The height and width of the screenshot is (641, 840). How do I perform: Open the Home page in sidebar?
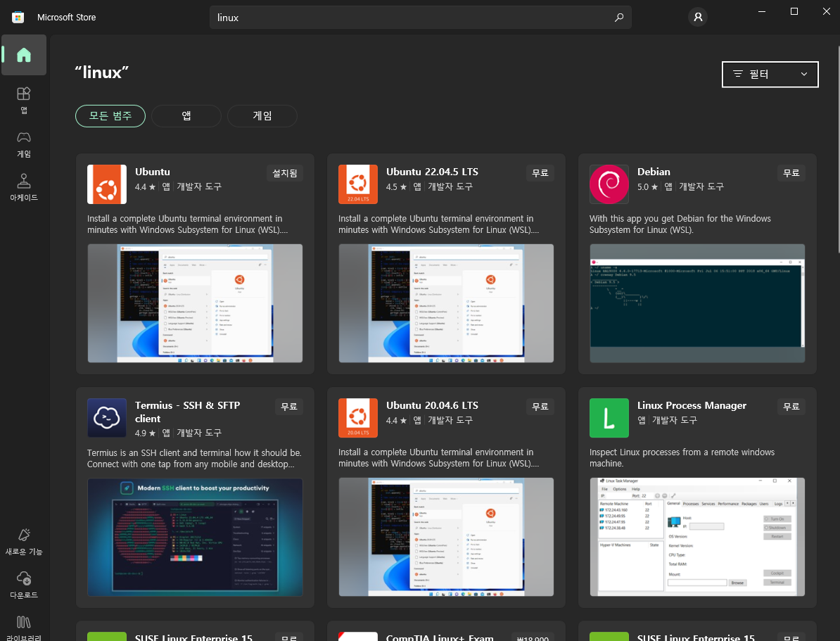click(24, 55)
